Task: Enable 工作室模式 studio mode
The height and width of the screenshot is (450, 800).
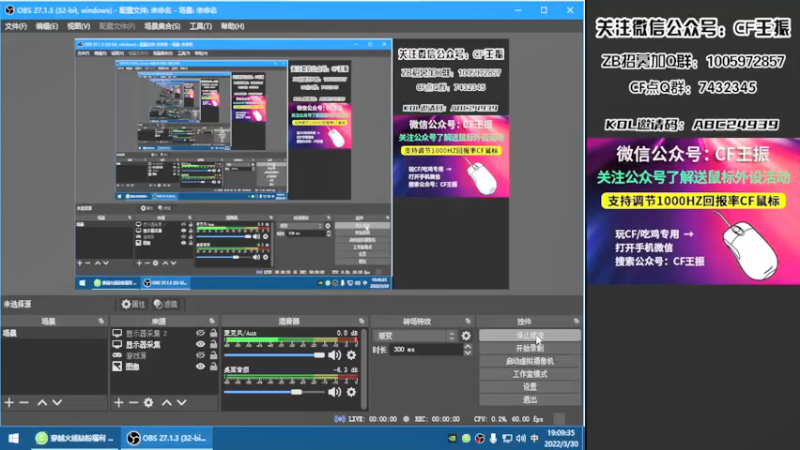Action: pyautogui.click(x=530, y=374)
